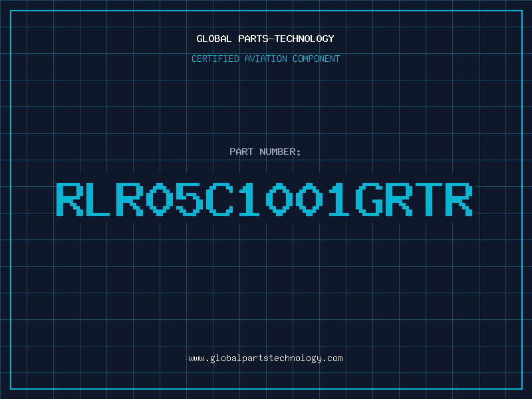The image size is (532, 399).
Task: Click the GLOBAL PARTS-TECHNOLOGY heading
Action: (x=265, y=39)
